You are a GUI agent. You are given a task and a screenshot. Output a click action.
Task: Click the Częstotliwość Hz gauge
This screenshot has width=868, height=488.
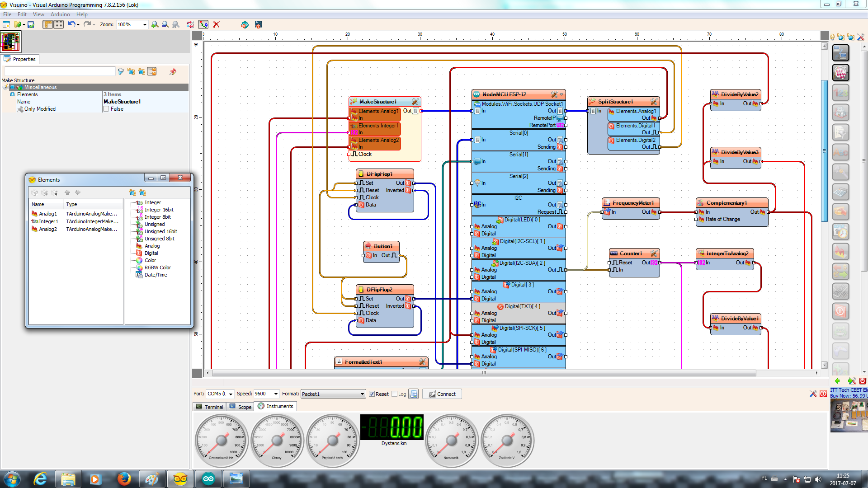coord(221,440)
